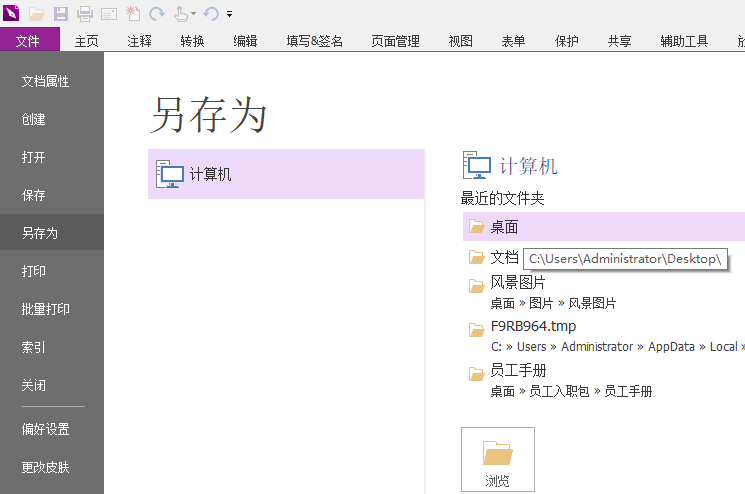Switch to the 页面管理 tab
The image size is (745, 494).
tap(395, 41)
